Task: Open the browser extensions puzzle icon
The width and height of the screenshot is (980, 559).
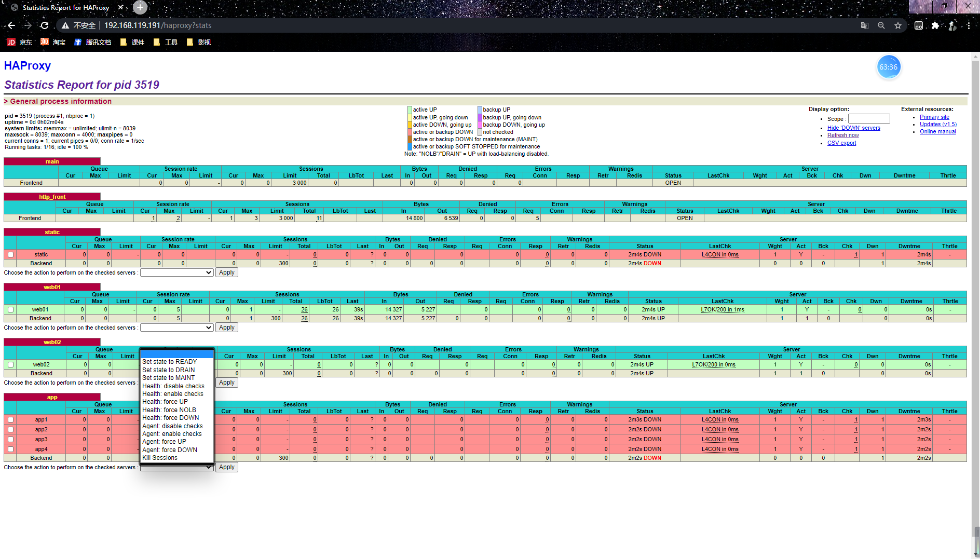Action: [935, 25]
